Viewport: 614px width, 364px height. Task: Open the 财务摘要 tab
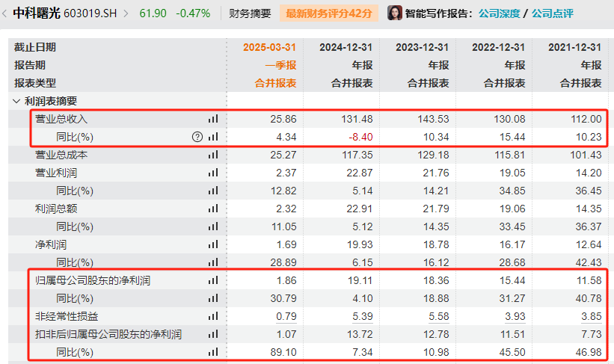(250, 13)
